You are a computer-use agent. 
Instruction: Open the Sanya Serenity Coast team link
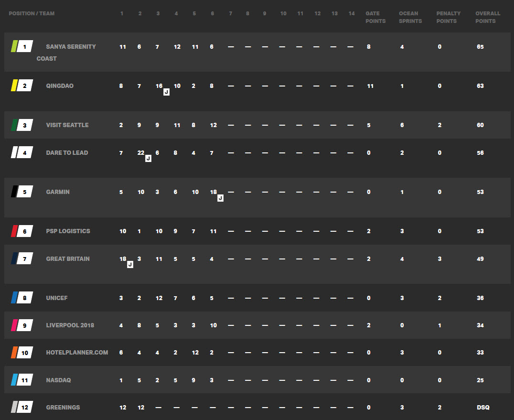pos(71,47)
